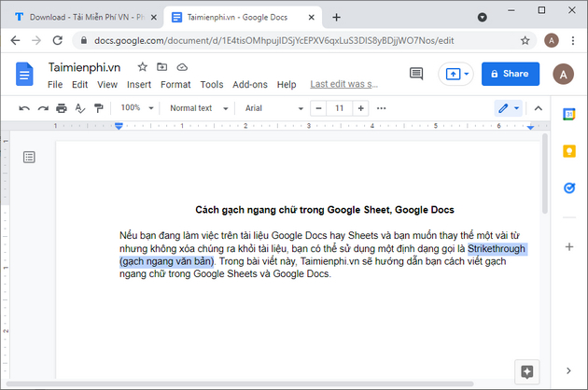Open Chrome profile avatar A
Screen dimensions: 588x390
tap(552, 40)
